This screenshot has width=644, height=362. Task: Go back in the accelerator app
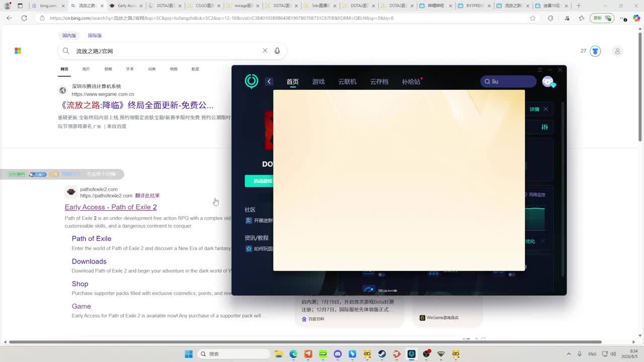click(x=269, y=81)
